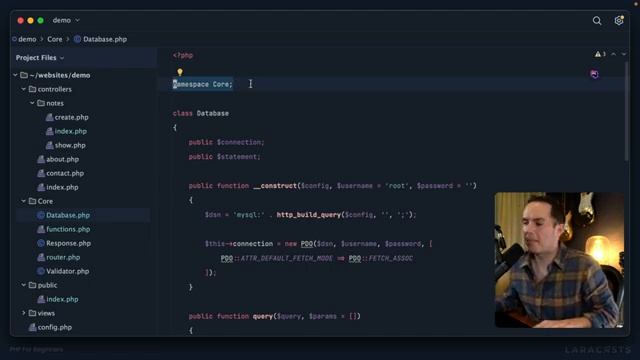Click the __construct function name
The height and width of the screenshot is (360, 640).
tap(275, 186)
